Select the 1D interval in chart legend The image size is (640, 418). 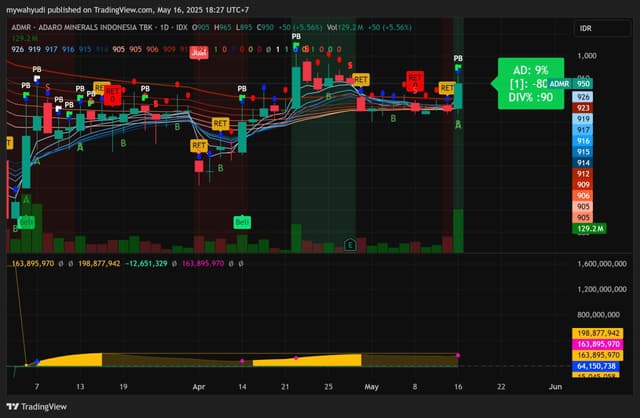click(164, 27)
